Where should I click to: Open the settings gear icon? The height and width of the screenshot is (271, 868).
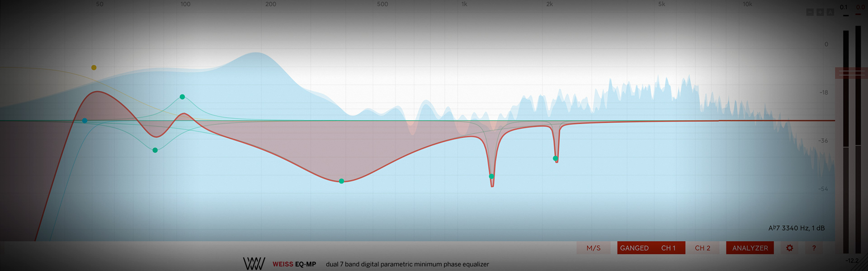(x=789, y=248)
